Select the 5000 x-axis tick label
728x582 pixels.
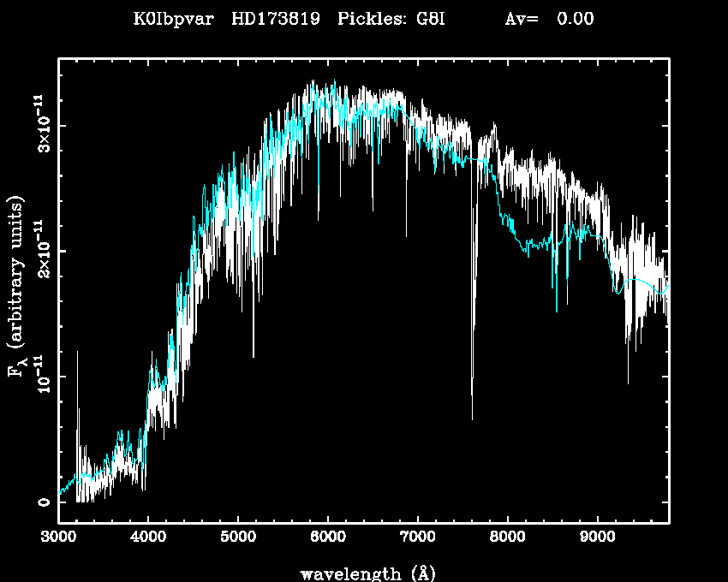tap(238, 538)
